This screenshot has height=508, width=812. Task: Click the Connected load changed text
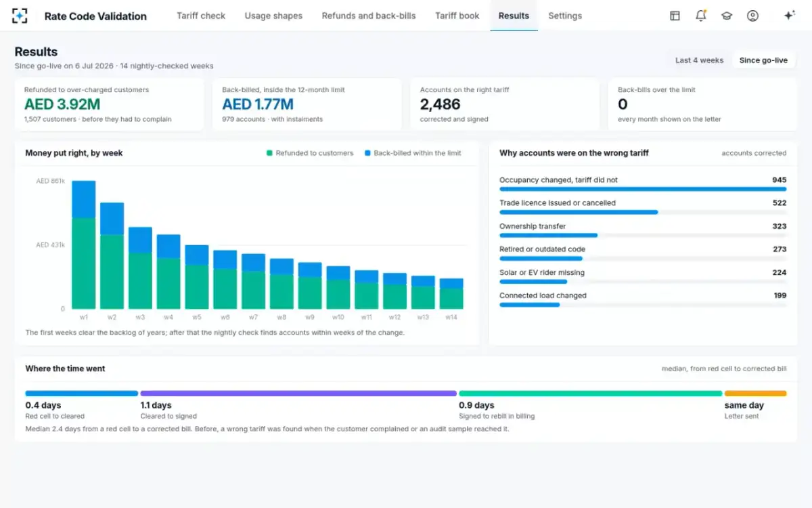tap(543, 295)
